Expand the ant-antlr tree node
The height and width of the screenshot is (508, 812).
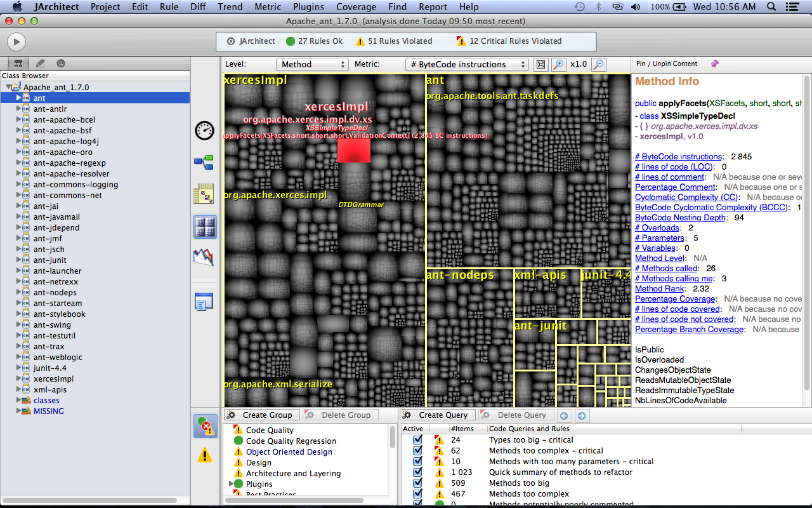click(18, 109)
